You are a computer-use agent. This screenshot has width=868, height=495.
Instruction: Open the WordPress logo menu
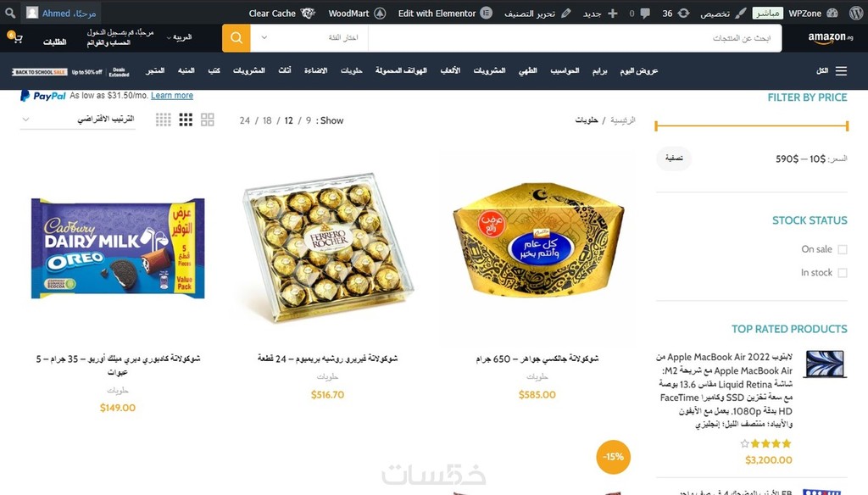click(856, 13)
